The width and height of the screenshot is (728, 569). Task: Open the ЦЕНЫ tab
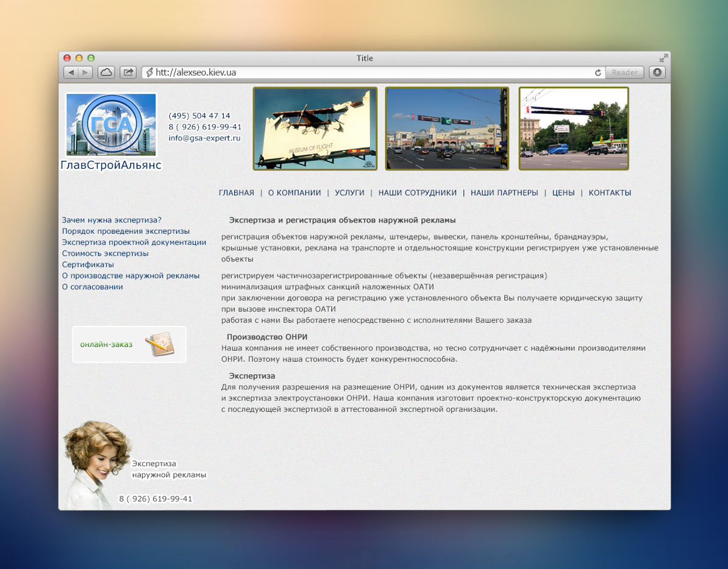click(x=563, y=193)
